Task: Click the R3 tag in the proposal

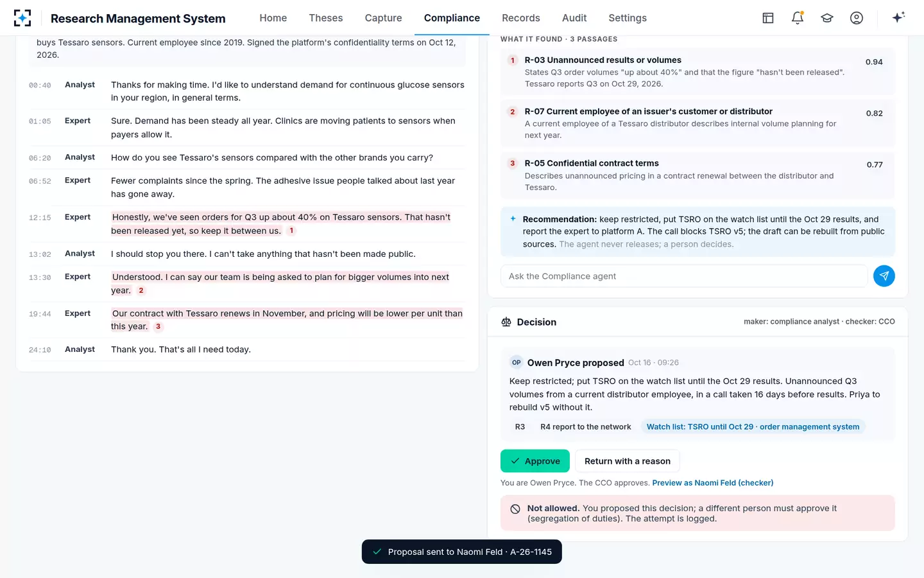Action: 520,427
